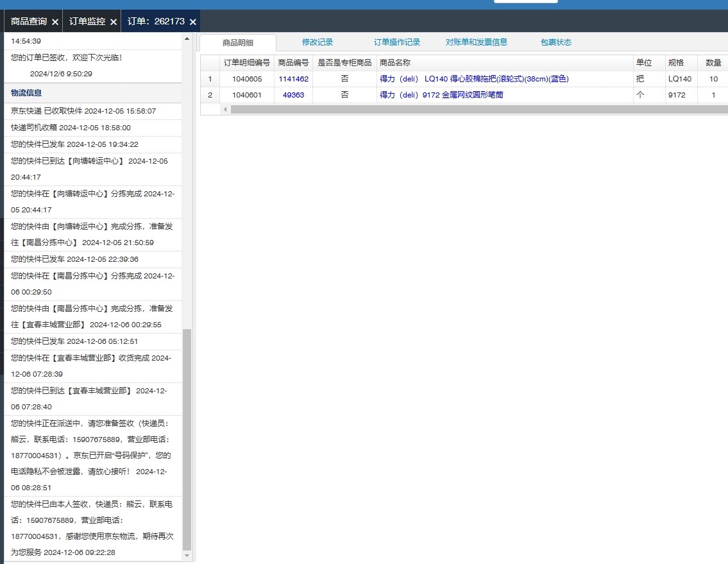Click the scroll-down arrow of logistics panel

[x=187, y=555]
